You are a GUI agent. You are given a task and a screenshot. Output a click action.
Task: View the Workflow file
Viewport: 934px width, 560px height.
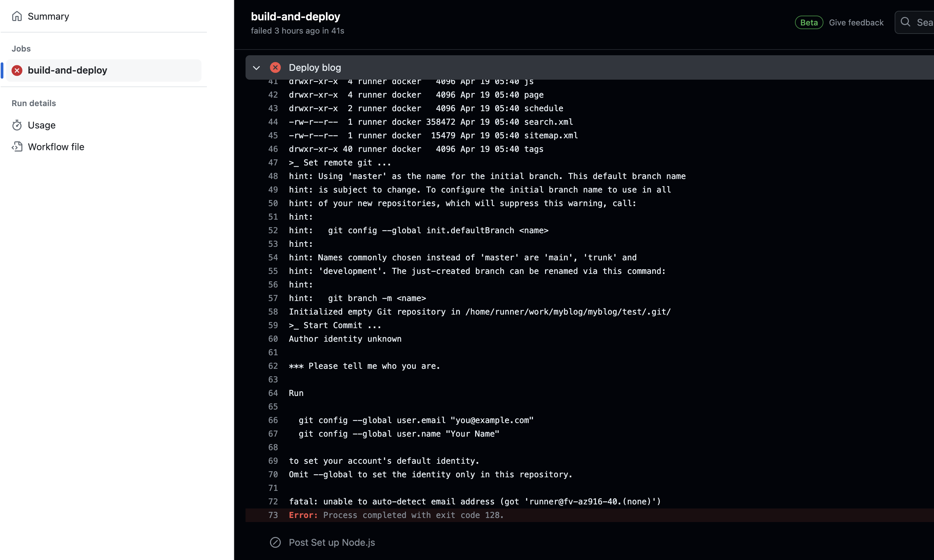coord(56,147)
